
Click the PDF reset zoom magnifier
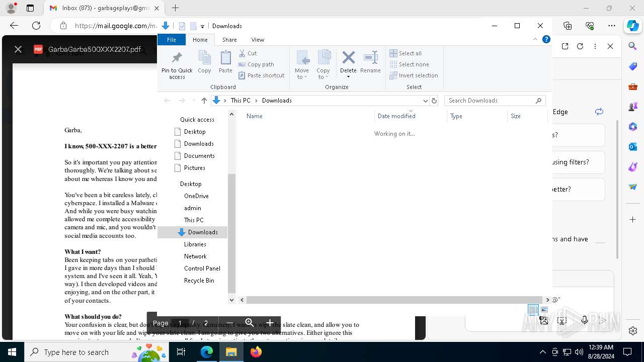tap(250, 323)
